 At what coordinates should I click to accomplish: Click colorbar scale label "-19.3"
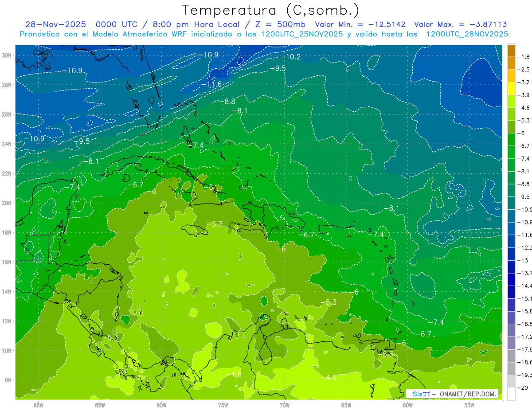524,375
